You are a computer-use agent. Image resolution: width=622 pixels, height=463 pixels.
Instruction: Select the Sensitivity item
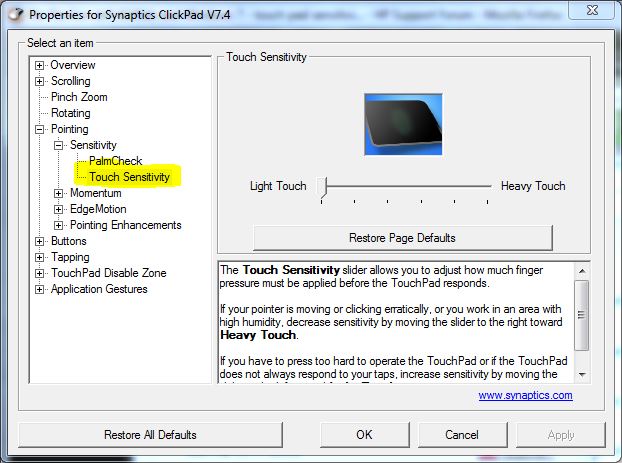tap(93, 145)
